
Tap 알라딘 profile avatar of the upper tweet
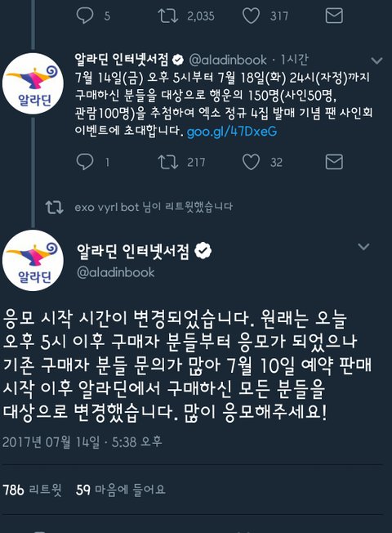tap(33, 83)
